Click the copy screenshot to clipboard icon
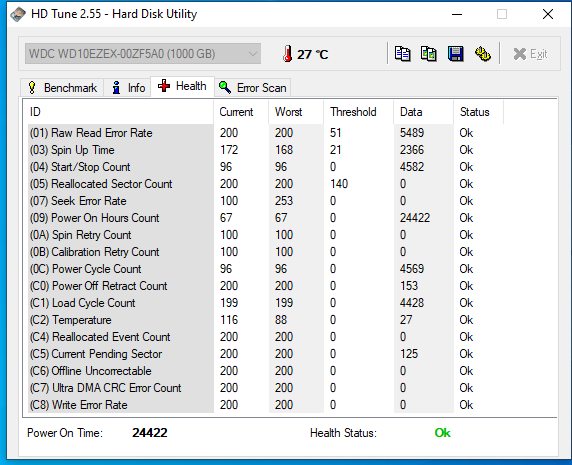This screenshot has width=572, height=465. pos(429,54)
